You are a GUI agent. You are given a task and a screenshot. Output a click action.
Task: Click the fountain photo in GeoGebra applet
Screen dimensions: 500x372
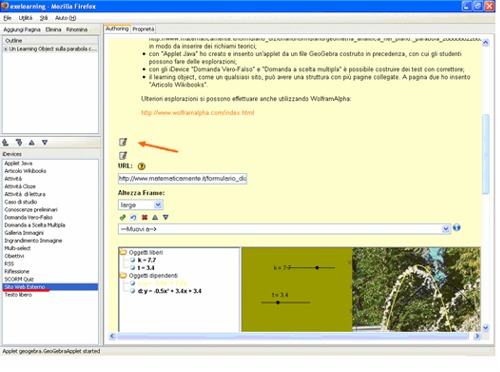point(416,289)
